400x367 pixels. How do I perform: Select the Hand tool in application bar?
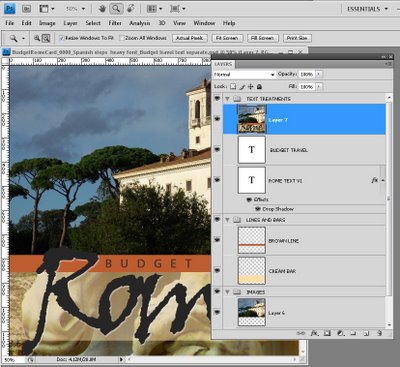102,9
